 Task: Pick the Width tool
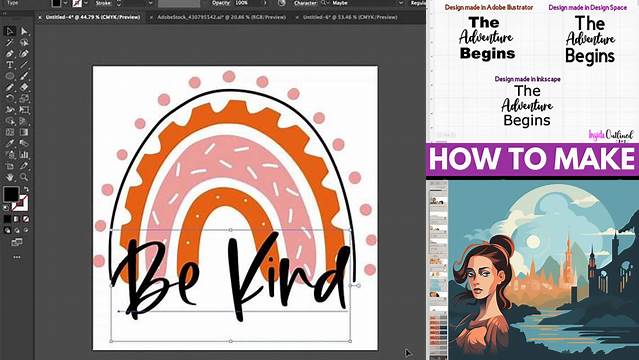(x=10, y=109)
